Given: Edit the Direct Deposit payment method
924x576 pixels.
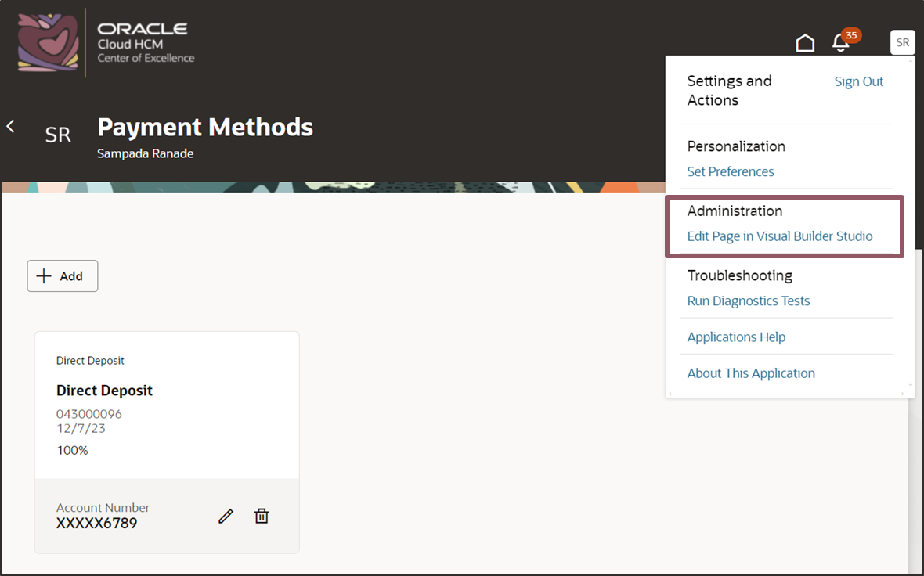Looking at the screenshot, I should pos(226,516).
